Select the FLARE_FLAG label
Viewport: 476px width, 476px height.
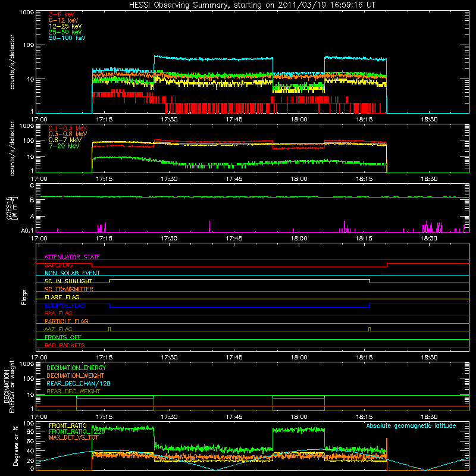click(x=62, y=297)
